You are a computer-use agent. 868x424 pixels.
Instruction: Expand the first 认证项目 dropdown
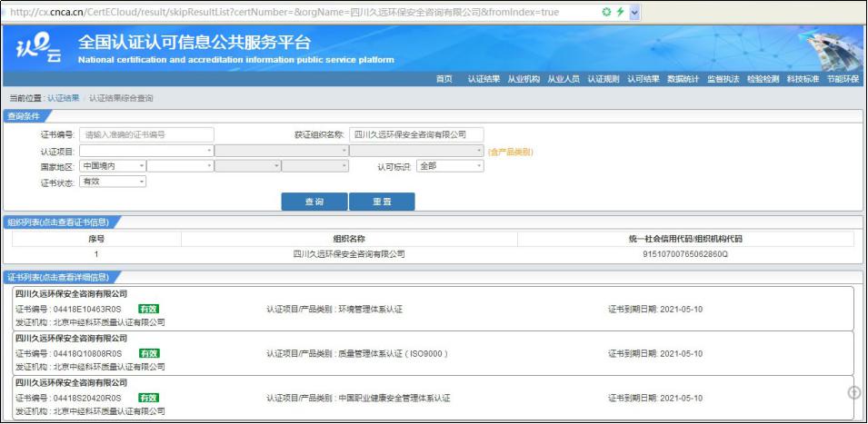click(146, 151)
